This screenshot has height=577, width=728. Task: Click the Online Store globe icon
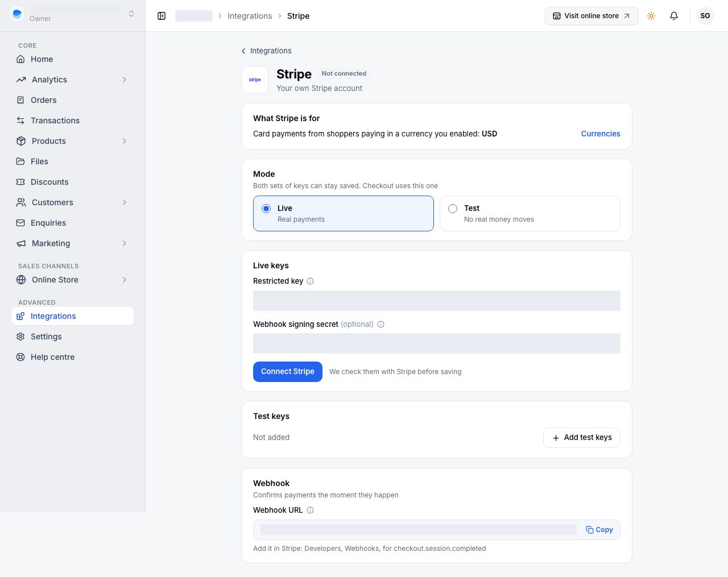pos(21,280)
